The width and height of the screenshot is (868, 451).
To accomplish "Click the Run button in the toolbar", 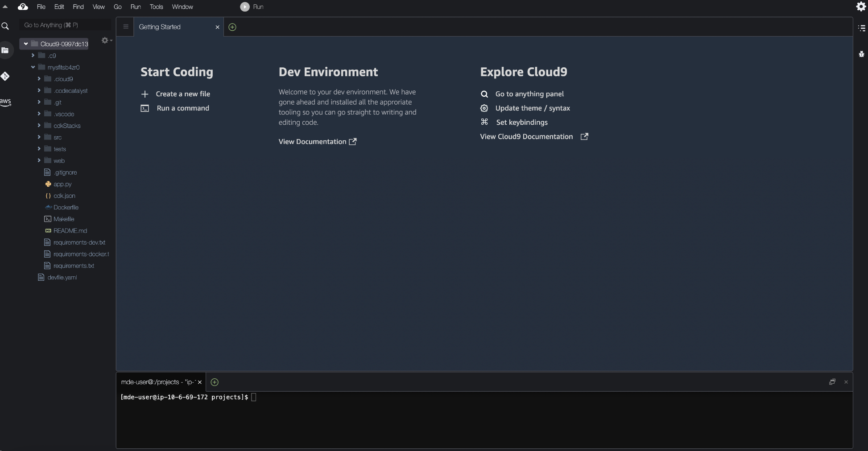I will (252, 7).
